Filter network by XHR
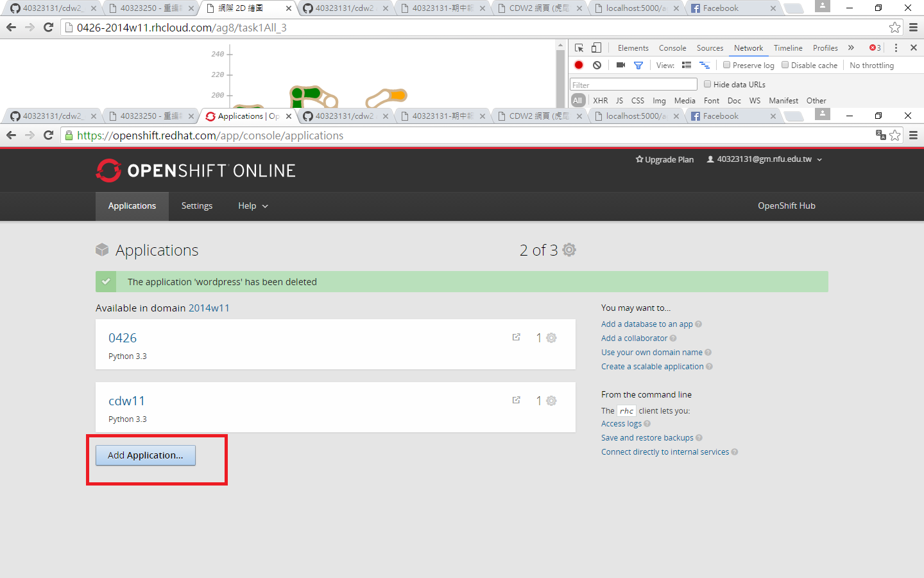Viewport: 924px width, 578px height. pos(601,100)
